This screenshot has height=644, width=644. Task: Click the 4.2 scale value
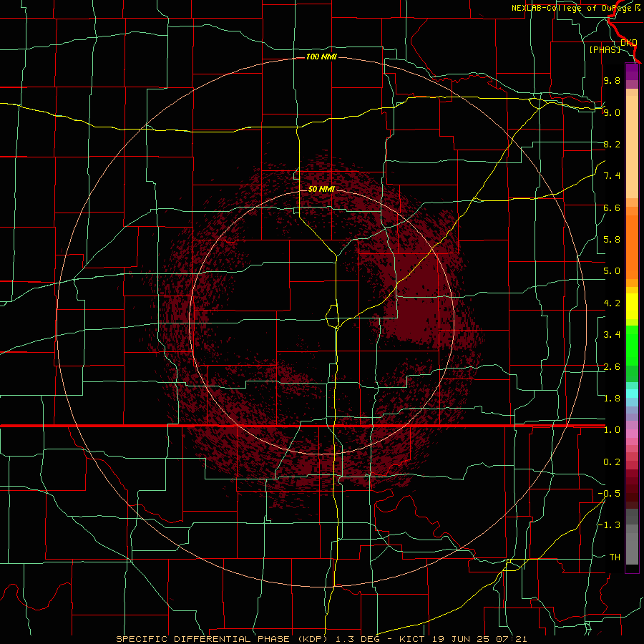tap(612, 303)
